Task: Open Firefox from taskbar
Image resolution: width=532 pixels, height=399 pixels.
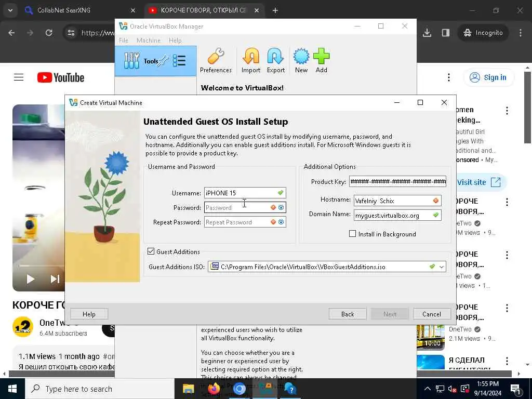Action: pyautogui.click(x=214, y=389)
